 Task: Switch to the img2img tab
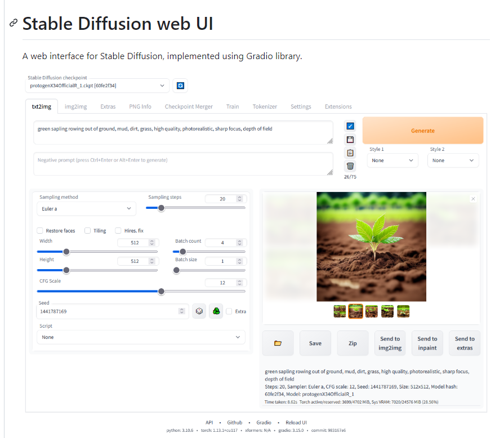pos(76,106)
